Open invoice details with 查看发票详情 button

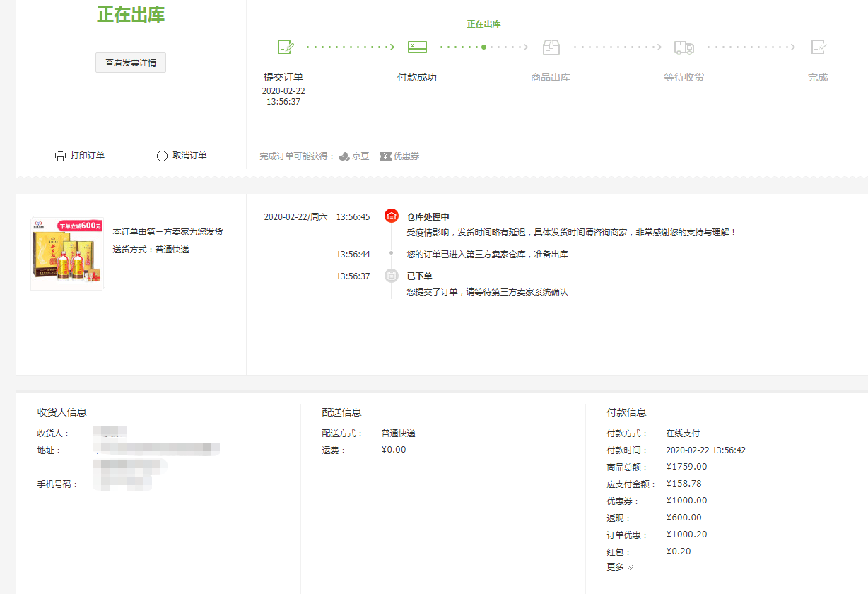pyautogui.click(x=131, y=63)
